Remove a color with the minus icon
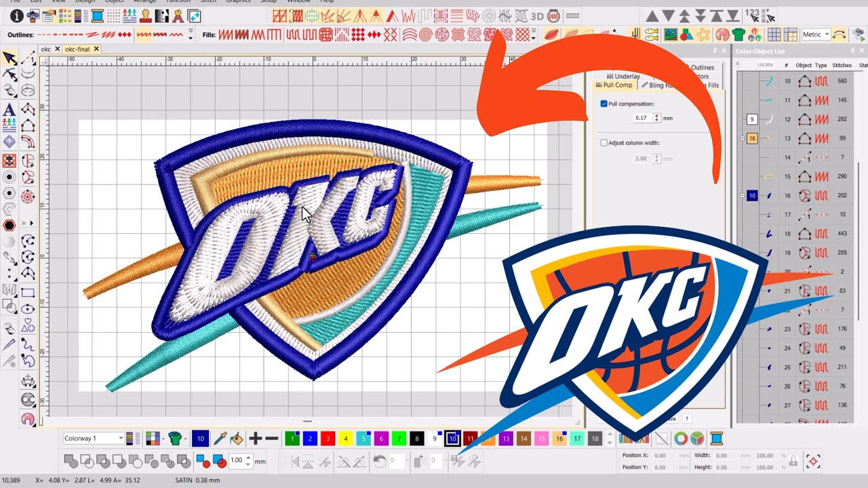868x488 pixels. point(272,439)
